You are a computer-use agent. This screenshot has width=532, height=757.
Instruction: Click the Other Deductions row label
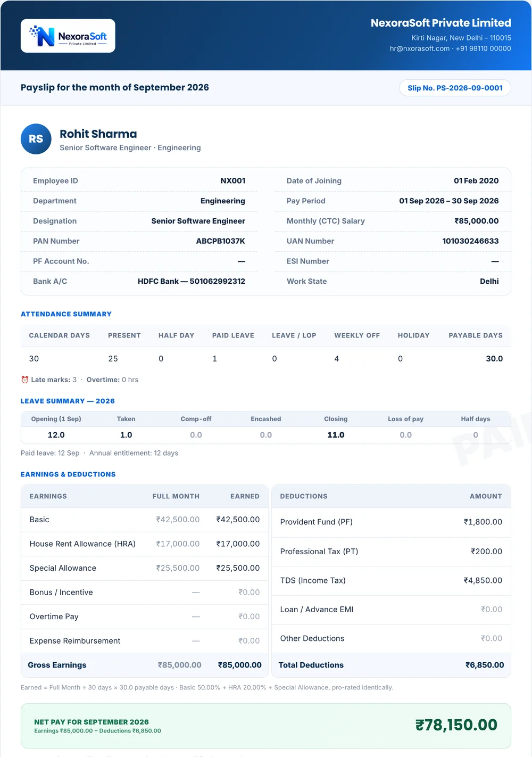[312, 638]
